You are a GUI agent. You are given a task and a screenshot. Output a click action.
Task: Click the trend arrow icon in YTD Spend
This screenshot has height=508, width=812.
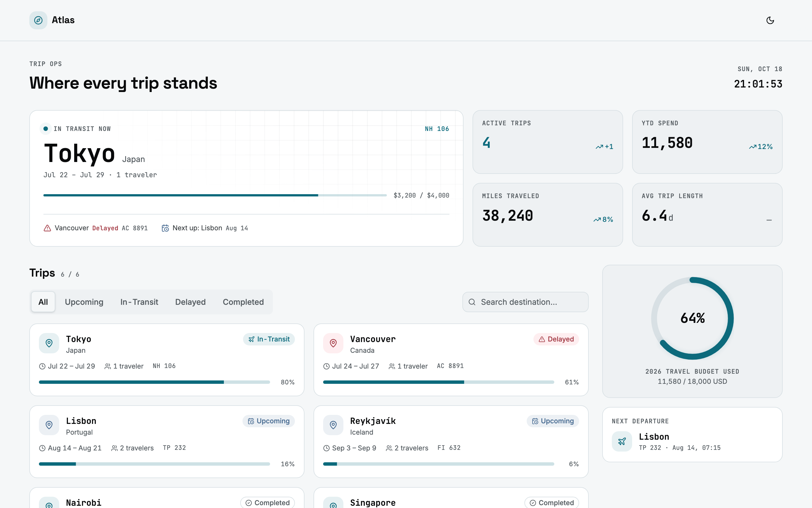[753, 147]
